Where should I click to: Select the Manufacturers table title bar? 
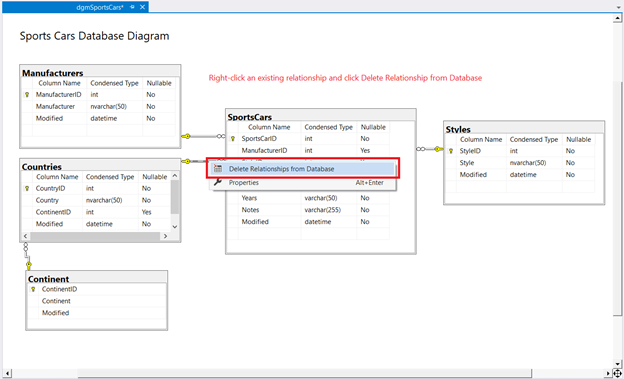tap(100, 72)
